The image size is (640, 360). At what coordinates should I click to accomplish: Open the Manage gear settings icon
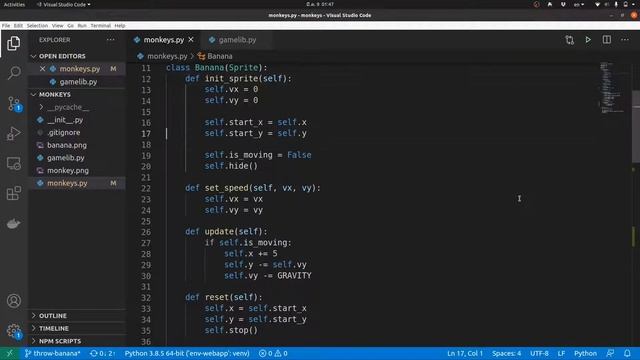click(13, 331)
